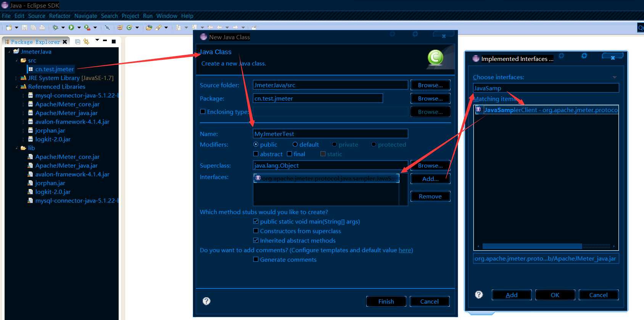Click the Last Edit Location toolbar icon
Screen dimensions: 644x320
tap(210, 27)
